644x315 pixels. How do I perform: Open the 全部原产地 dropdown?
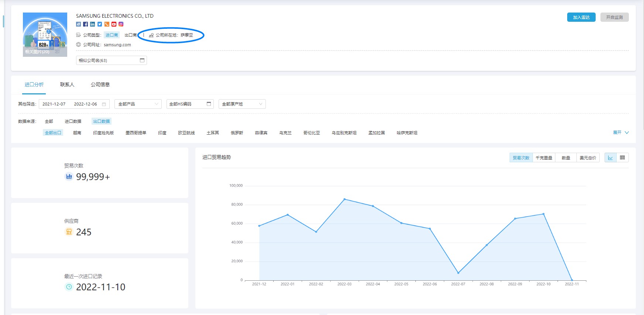pyautogui.click(x=242, y=104)
